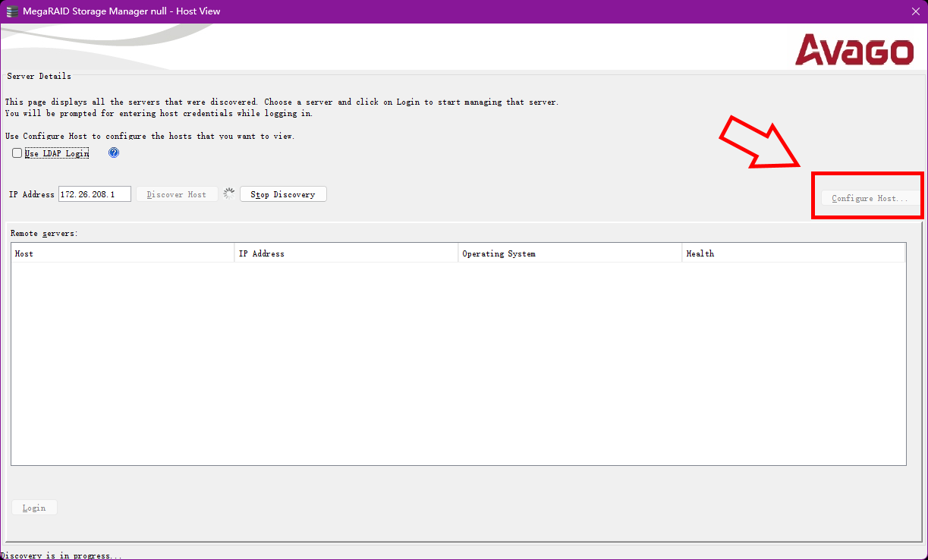Click into the IP Address input field
928x560 pixels.
coord(94,194)
